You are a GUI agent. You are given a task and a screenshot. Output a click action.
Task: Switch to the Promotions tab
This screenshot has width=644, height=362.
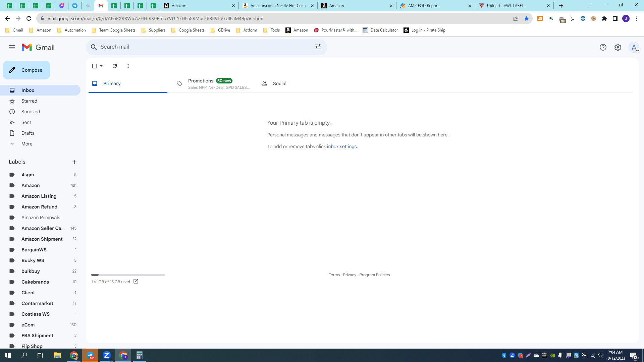[213, 83]
